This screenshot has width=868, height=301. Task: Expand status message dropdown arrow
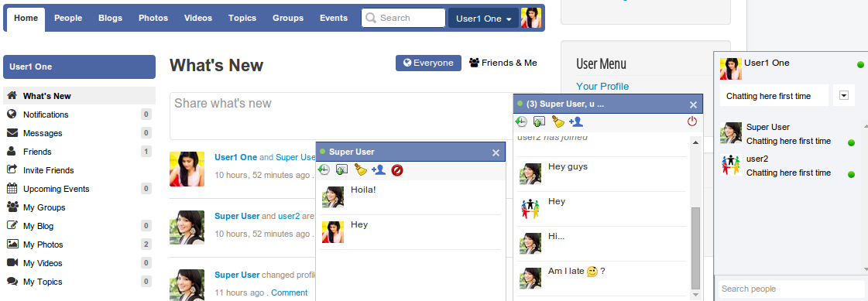[x=844, y=96]
